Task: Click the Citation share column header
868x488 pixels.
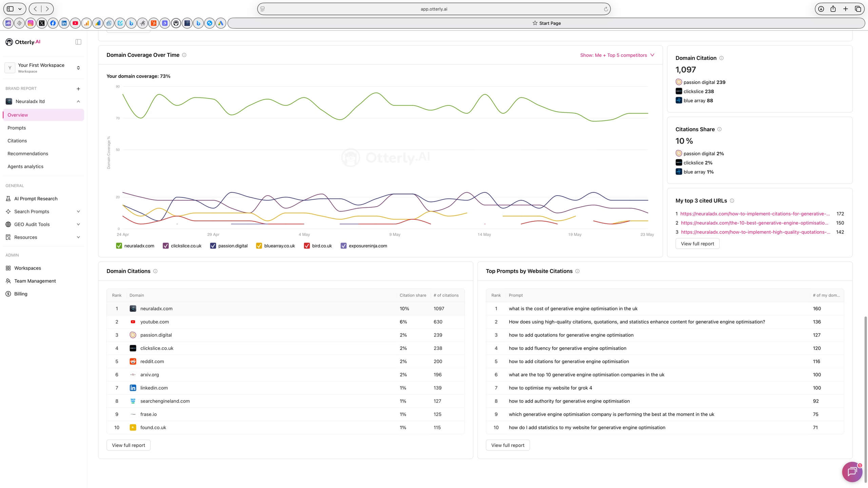Action: tap(413, 295)
